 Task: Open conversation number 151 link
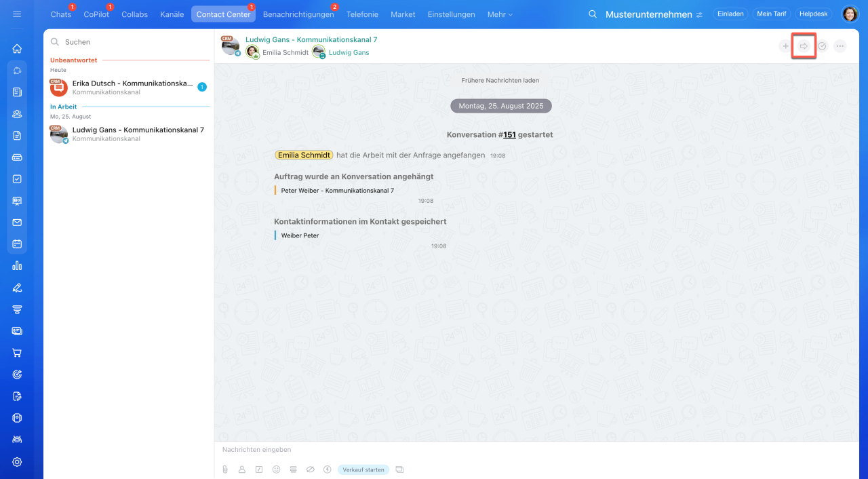pos(509,135)
